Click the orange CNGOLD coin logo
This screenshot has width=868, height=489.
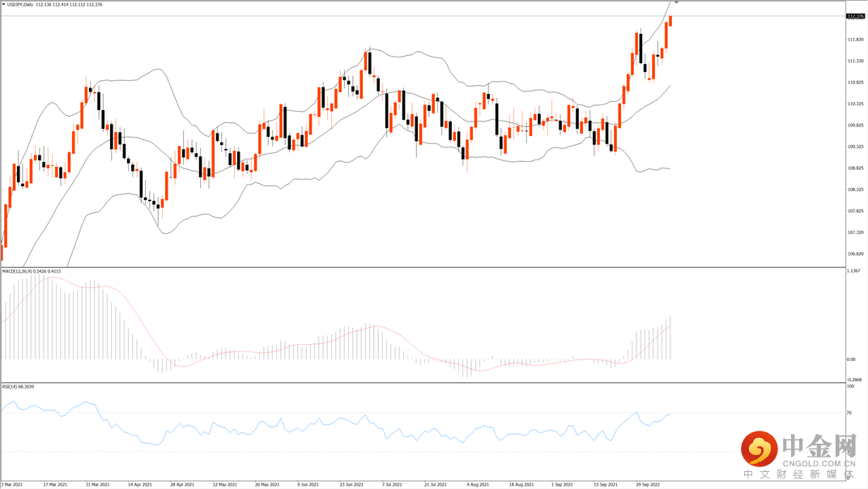point(760,448)
